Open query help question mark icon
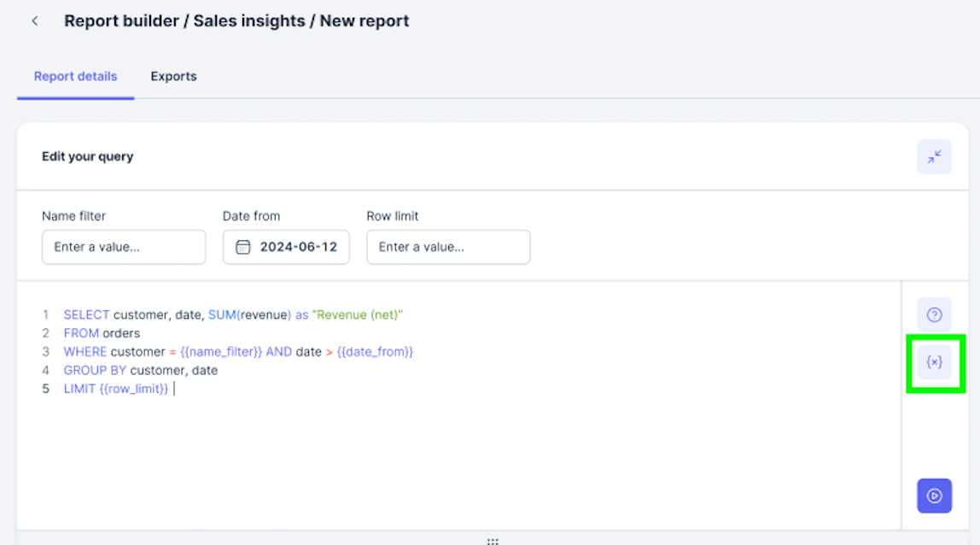 pyautogui.click(x=934, y=315)
